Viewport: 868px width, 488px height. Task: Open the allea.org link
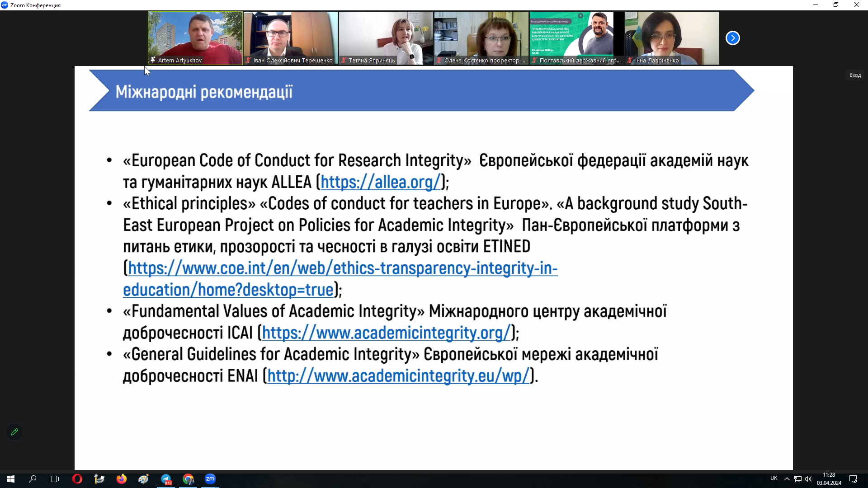(x=380, y=182)
